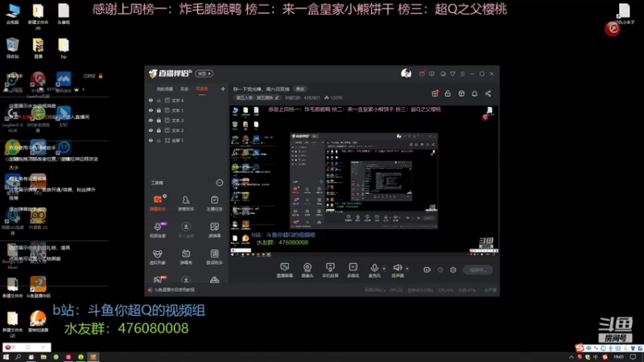
Task: Add 摄像头 camera source
Action: [308, 270]
